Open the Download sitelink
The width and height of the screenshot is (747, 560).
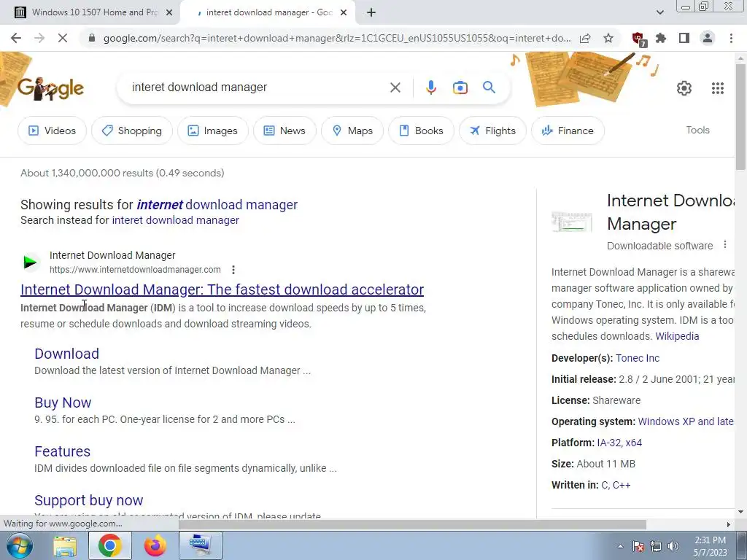click(x=66, y=354)
